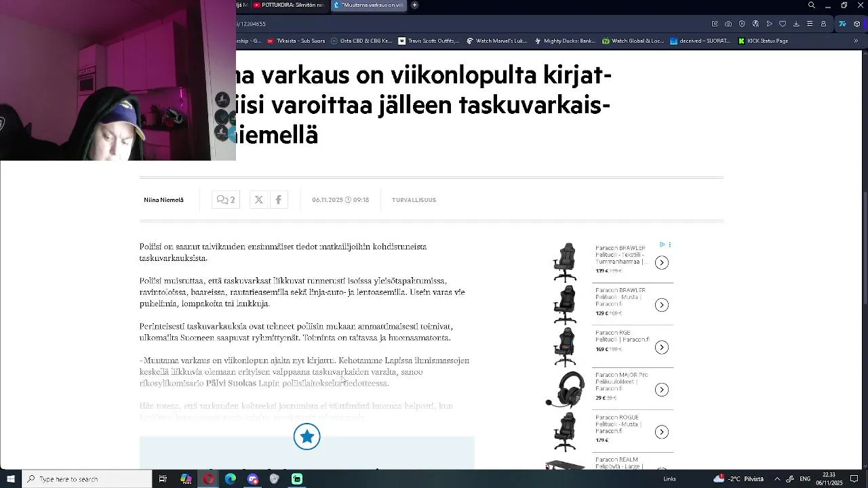Click the ENG language indicator
Viewport: 868px width, 488px height.
(x=805, y=479)
